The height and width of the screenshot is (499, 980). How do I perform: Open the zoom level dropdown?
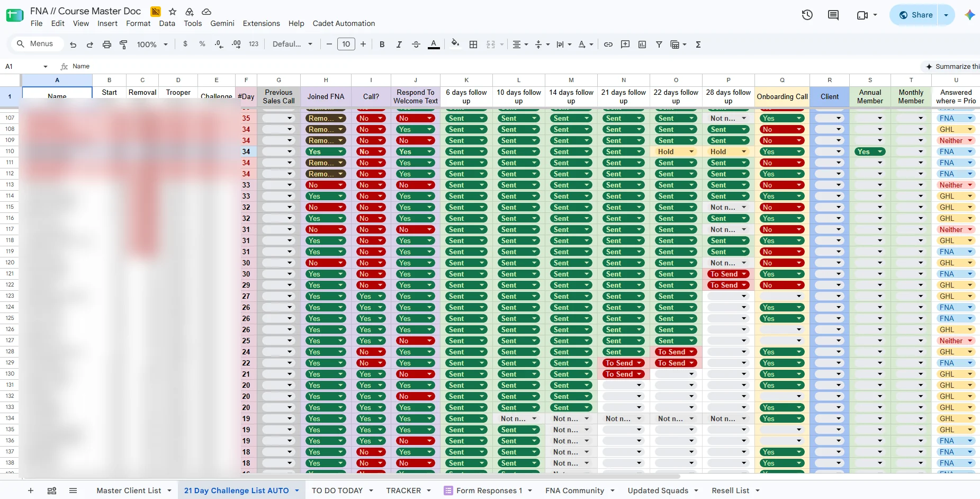click(152, 44)
